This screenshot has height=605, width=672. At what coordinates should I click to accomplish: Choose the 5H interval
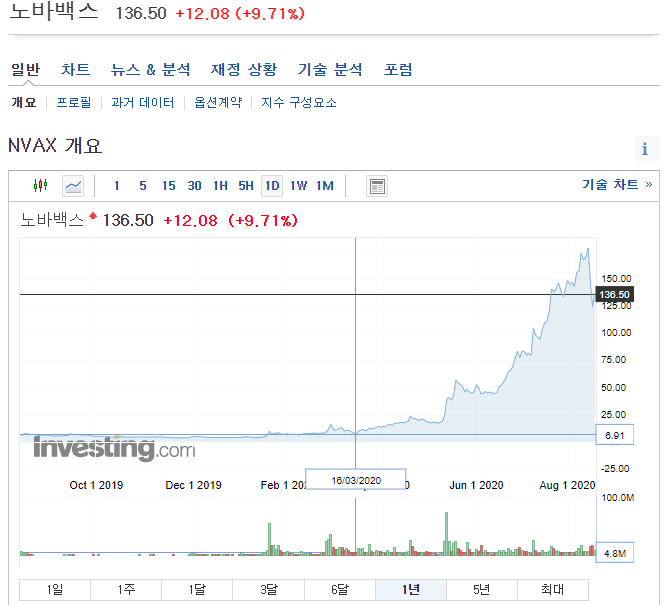246,186
